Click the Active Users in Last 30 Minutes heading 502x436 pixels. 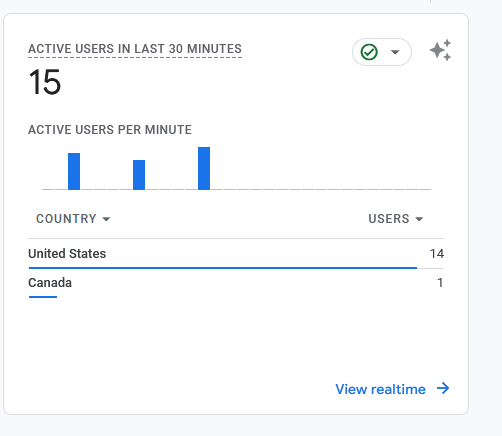[x=135, y=49]
